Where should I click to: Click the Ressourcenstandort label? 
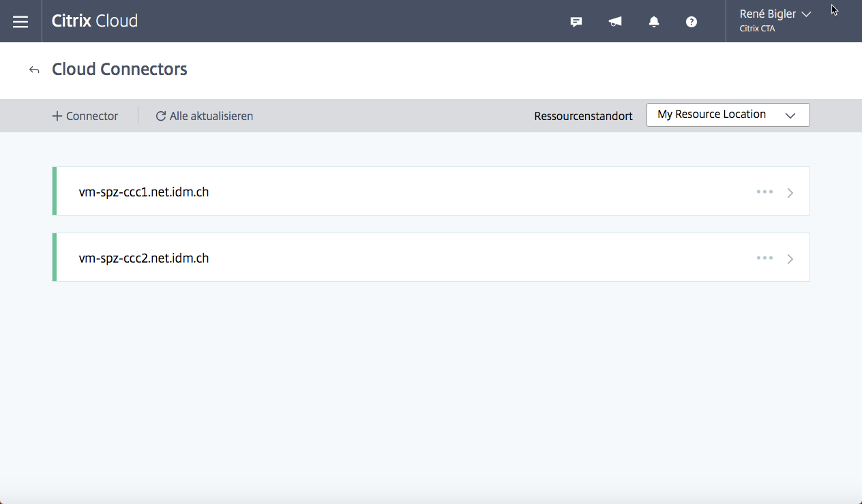pos(583,116)
